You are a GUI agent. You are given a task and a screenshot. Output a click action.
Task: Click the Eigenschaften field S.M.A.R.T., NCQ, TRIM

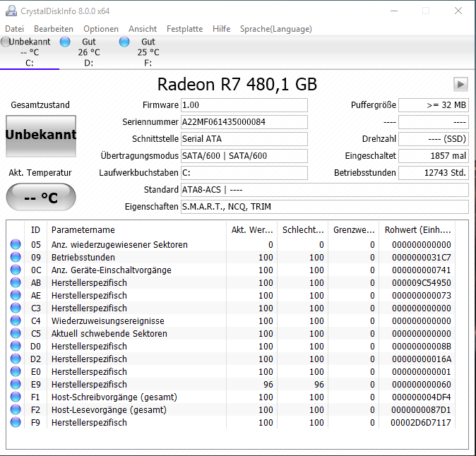325,207
